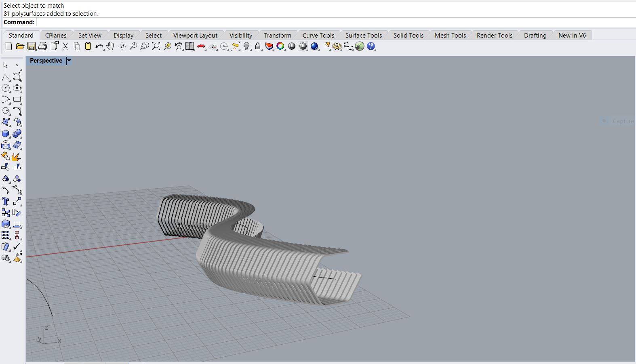Click the Join puzzle-piece icon

pos(6,156)
